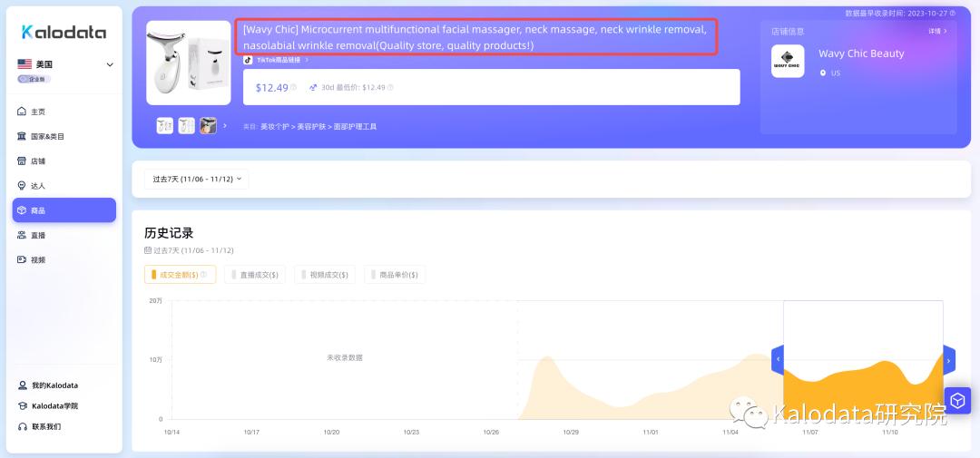Click the floating cube button
The width and height of the screenshot is (980, 458).
tap(957, 400)
